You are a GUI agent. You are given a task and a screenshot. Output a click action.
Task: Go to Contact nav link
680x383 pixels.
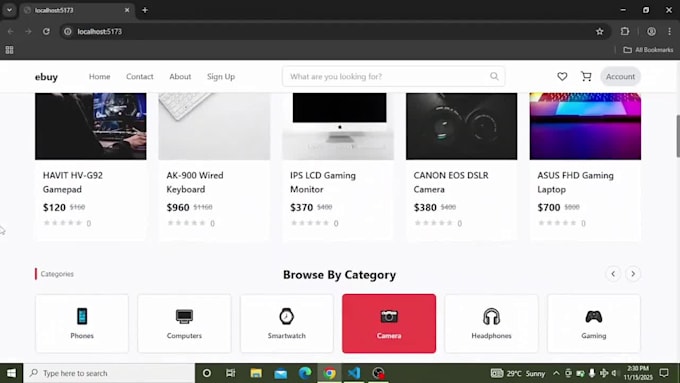140,76
